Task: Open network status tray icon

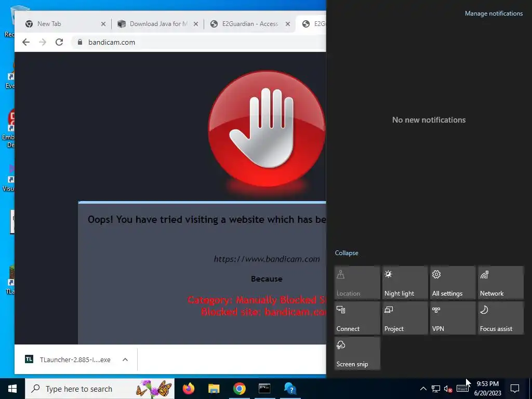Action: [x=436, y=389]
